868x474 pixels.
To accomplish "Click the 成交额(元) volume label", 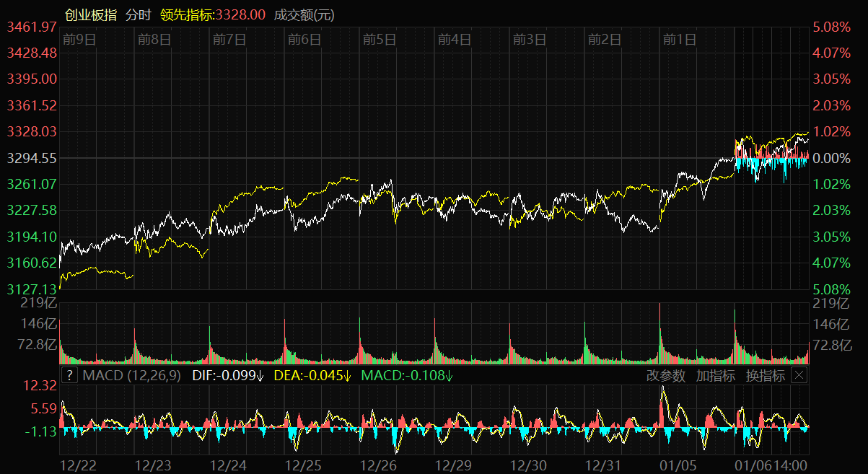I will point(304,14).
